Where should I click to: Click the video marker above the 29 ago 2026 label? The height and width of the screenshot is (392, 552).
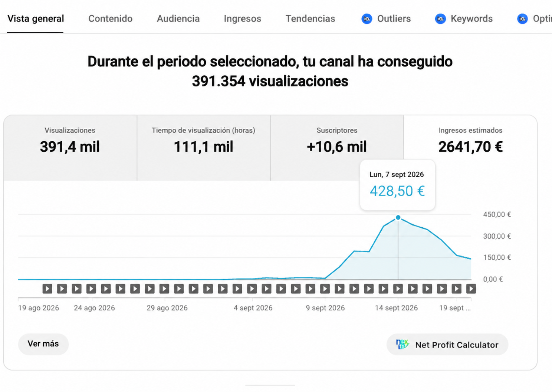pyautogui.click(x=164, y=289)
